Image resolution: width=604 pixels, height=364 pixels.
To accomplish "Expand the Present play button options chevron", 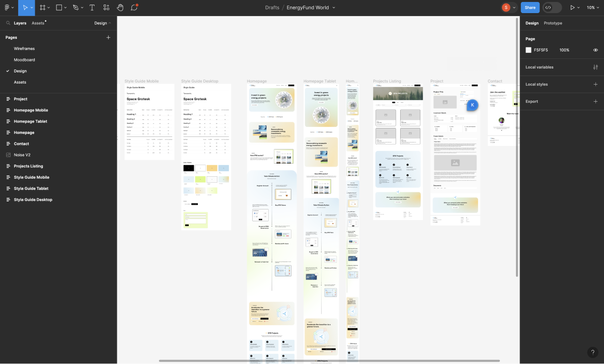I will pyautogui.click(x=580, y=8).
